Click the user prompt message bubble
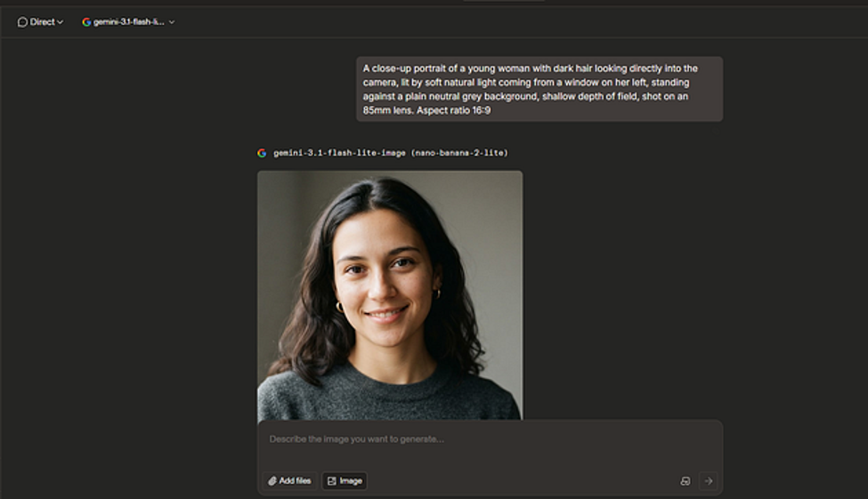The height and width of the screenshot is (499, 868). point(539,89)
